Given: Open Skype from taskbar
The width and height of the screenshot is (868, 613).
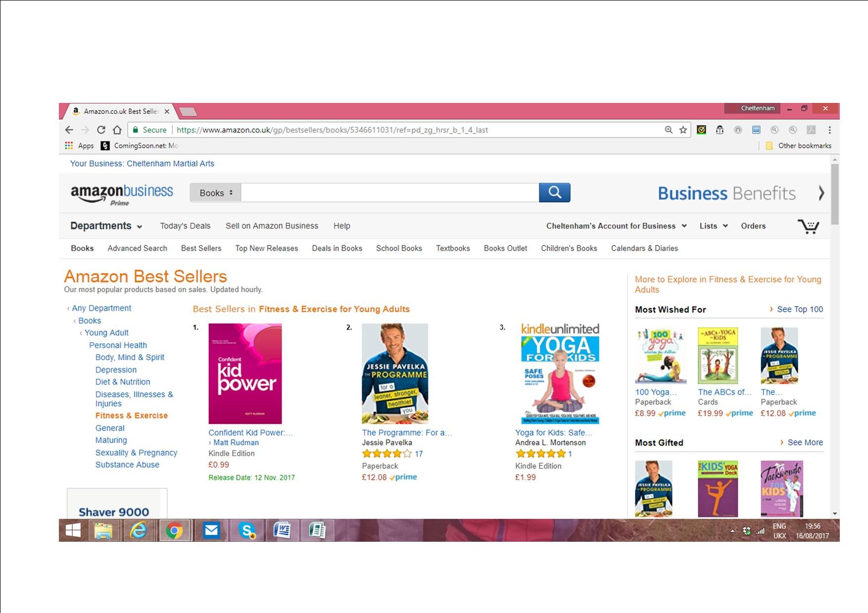Looking at the screenshot, I should tap(246, 530).
